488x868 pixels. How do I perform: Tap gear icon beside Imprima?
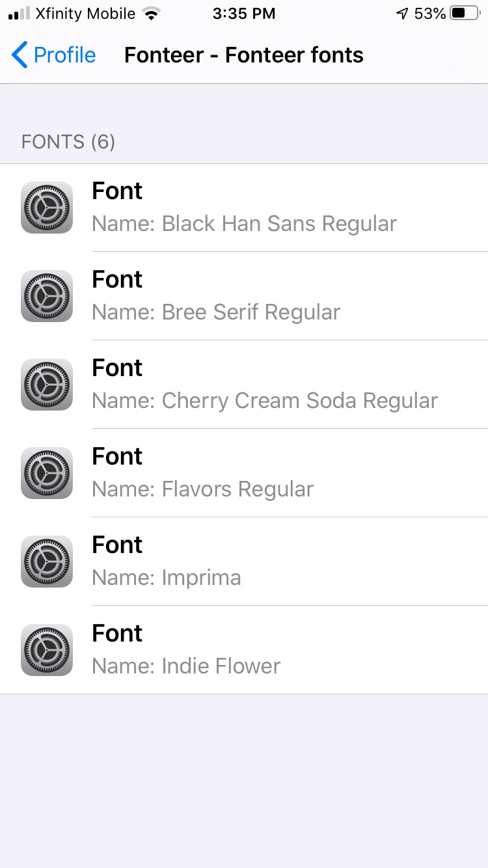47,562
